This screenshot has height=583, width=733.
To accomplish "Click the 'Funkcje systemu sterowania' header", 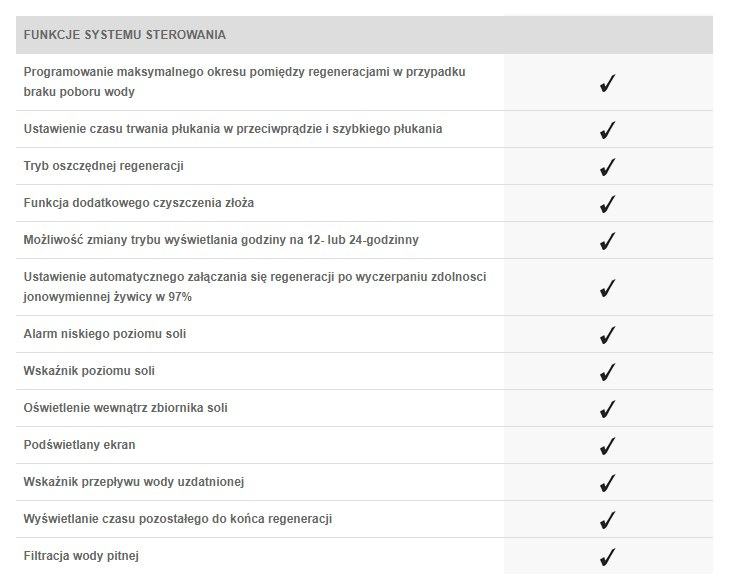I will (125, 35).
